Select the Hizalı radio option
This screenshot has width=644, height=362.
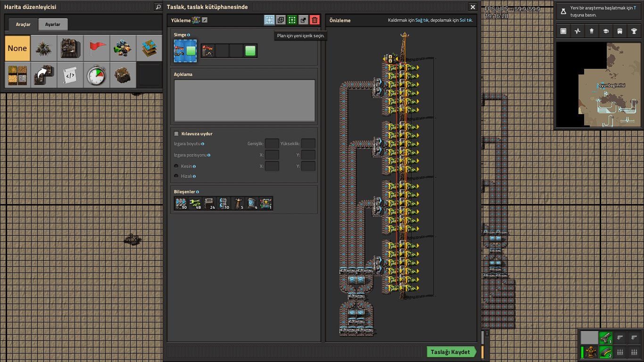click(x=176, y=176)
